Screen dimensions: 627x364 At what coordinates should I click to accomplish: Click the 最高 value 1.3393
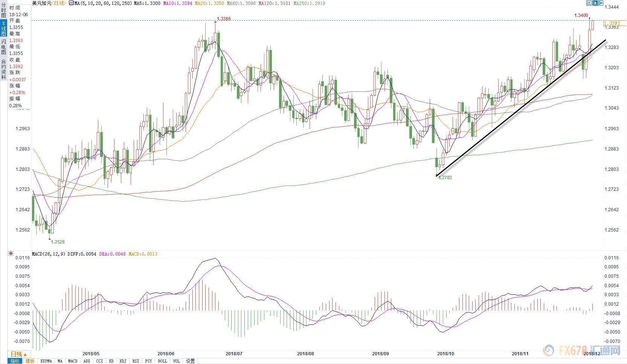(x=16, y=41)
